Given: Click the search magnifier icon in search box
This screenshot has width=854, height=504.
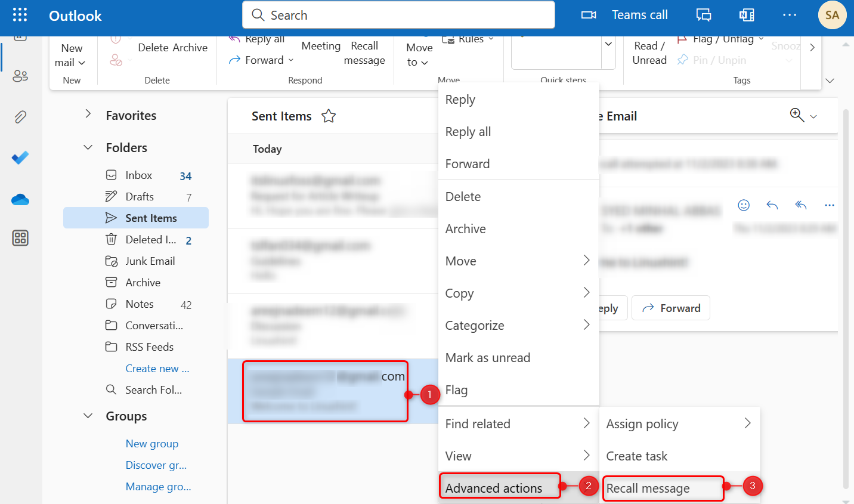Looking at the screenshot, I should (258, 15).
